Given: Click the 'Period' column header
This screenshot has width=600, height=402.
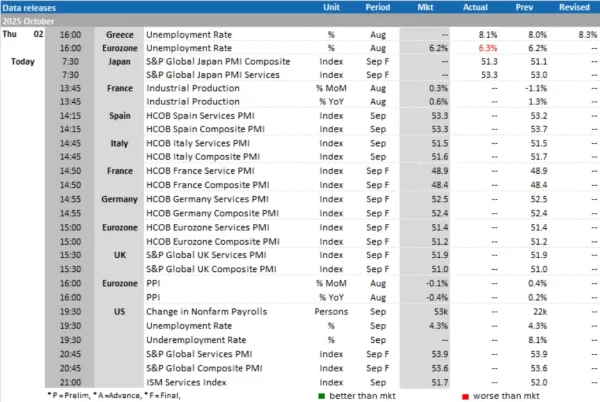Looking at the screenshot, I should [377, 7].
